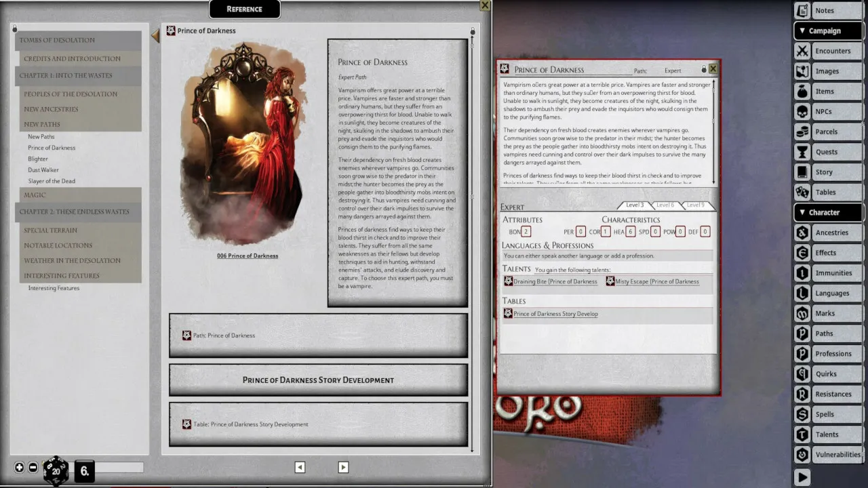The width and height of the screenshot is (868, 488).
Task: Open Marks in the sidebar
Action: click(828, 313)
